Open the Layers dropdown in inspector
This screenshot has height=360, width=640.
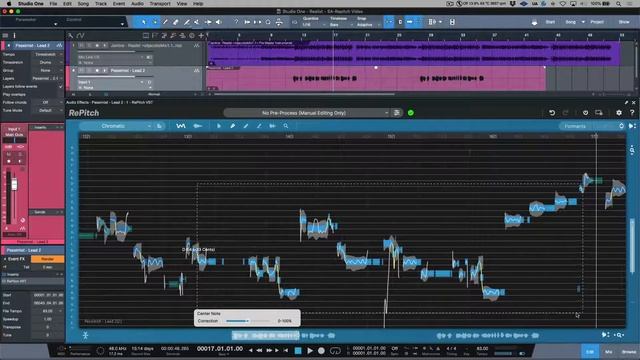(48, 78)
